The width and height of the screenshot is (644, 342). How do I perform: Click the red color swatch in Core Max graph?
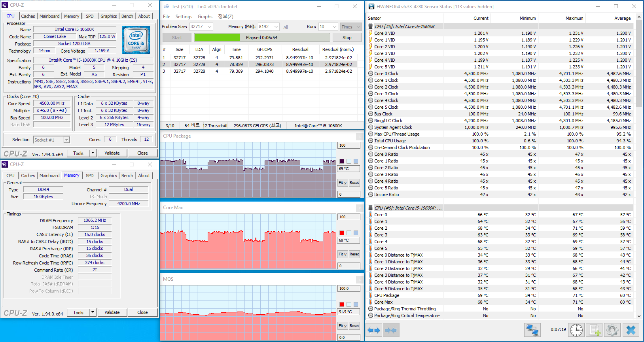tap(341, 233)
